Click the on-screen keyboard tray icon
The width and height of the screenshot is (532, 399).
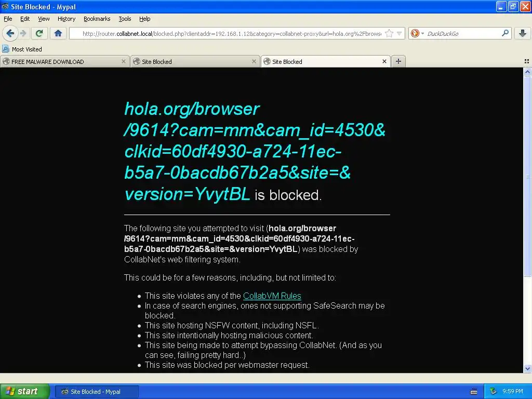(474, 392)
